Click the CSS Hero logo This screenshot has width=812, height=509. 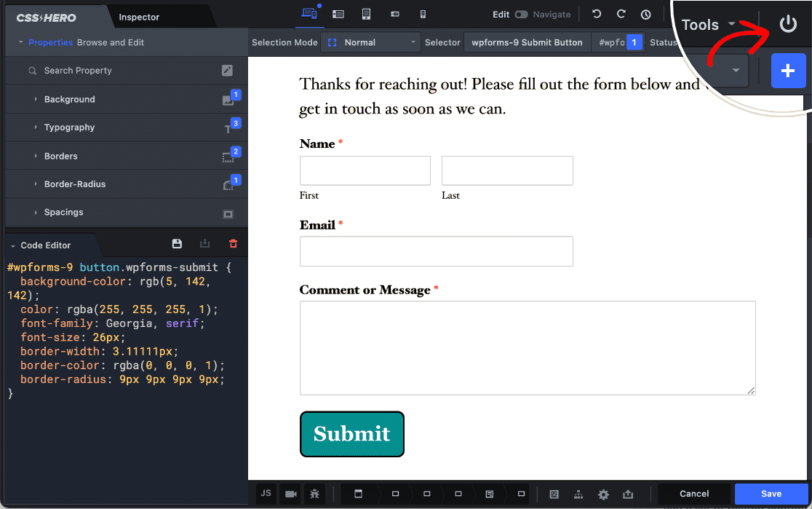tap(46, 17)
